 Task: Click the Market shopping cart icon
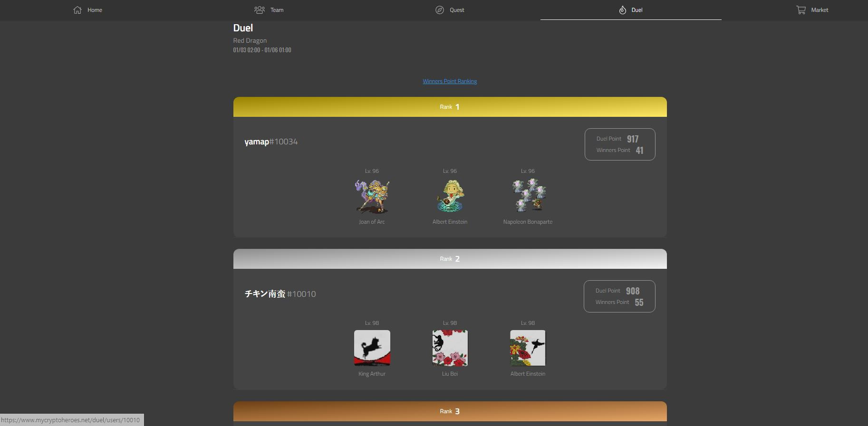click(x=801, y=10)
